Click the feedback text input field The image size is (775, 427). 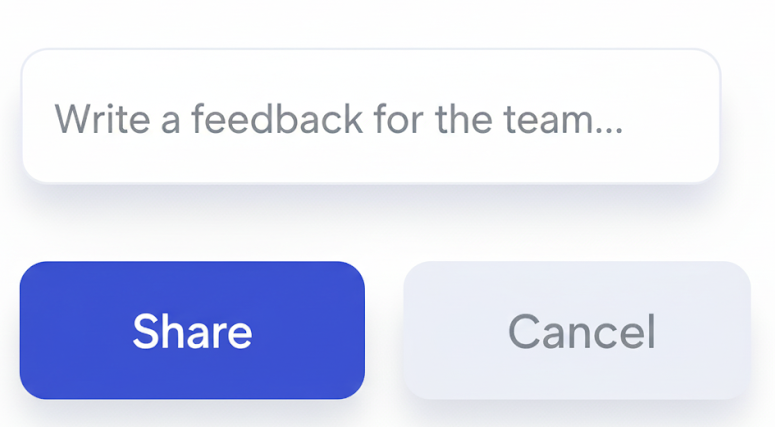click(x=370, y=117)
